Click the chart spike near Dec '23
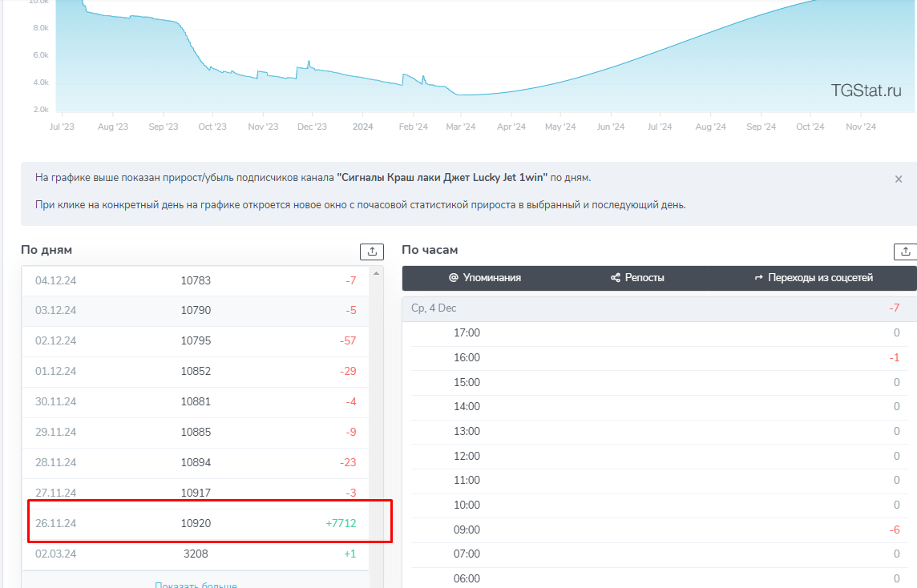 click(x=309, y=62)
